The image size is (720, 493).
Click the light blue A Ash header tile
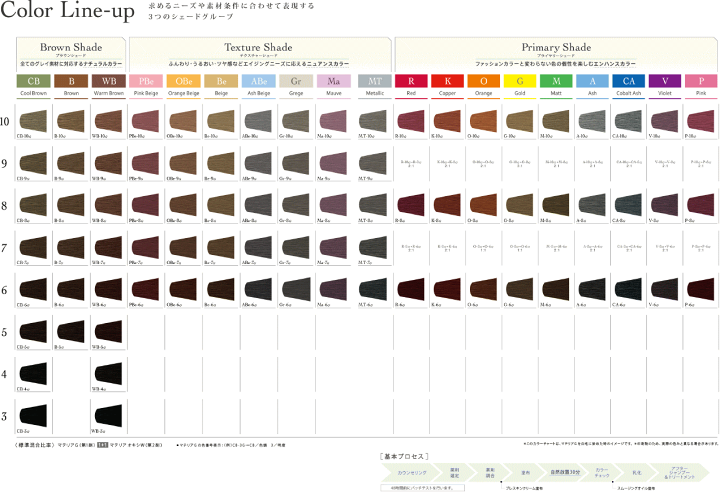(x=592, y=81)
